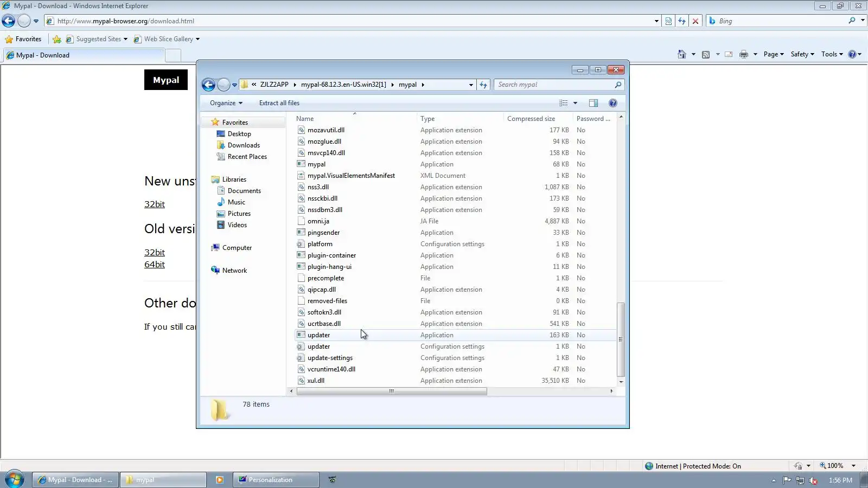Click the Mypal logo button on webpage
Image resolution: width=868 pixels, height=488 pixels.
coord(166,80)
